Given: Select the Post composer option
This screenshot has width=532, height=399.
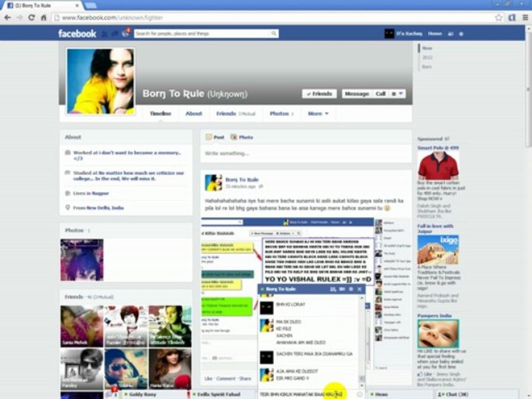Looking at the screenshot, I should pos(215,137).
